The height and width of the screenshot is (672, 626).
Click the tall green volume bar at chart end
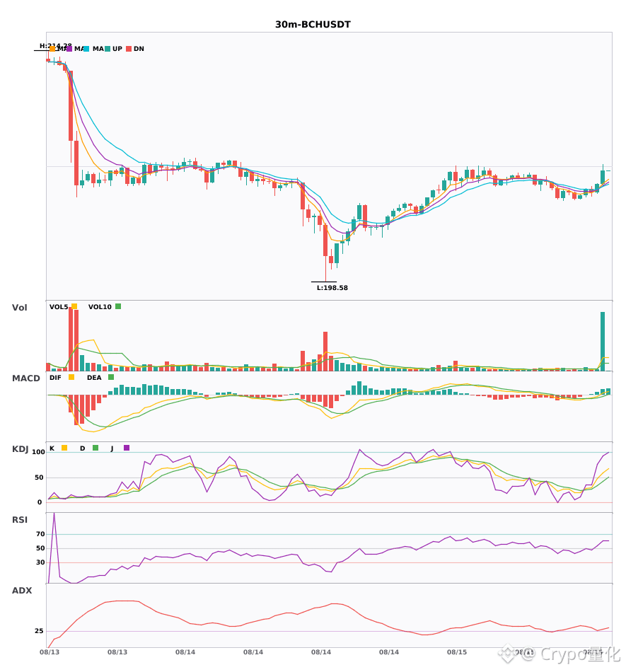(x=603, y=342)
